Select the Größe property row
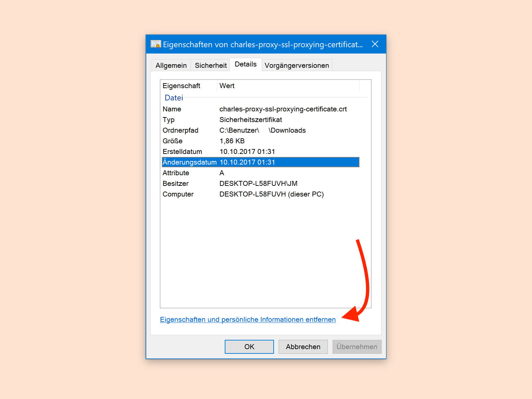Viewport: 532px width, 399px height. [260, 141]
